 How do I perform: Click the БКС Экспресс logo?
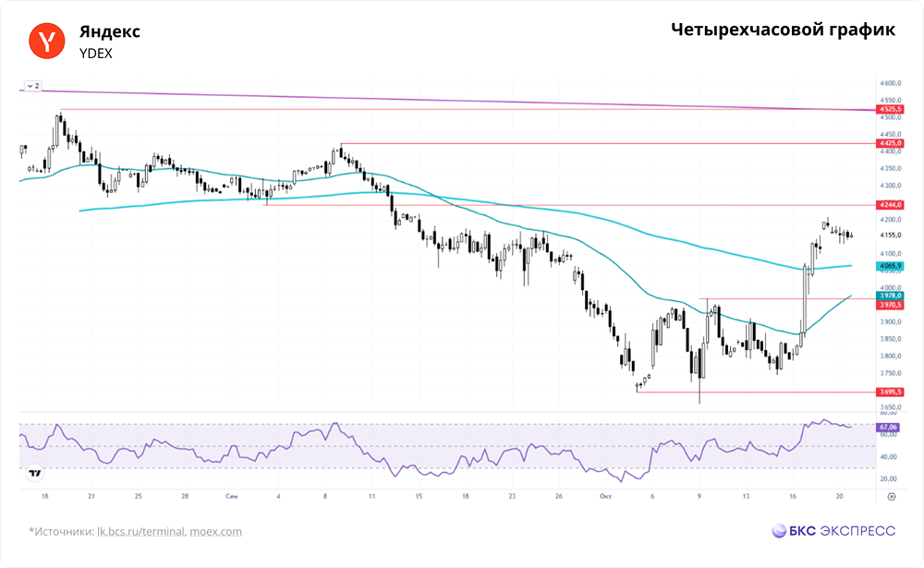pos(833,531)
